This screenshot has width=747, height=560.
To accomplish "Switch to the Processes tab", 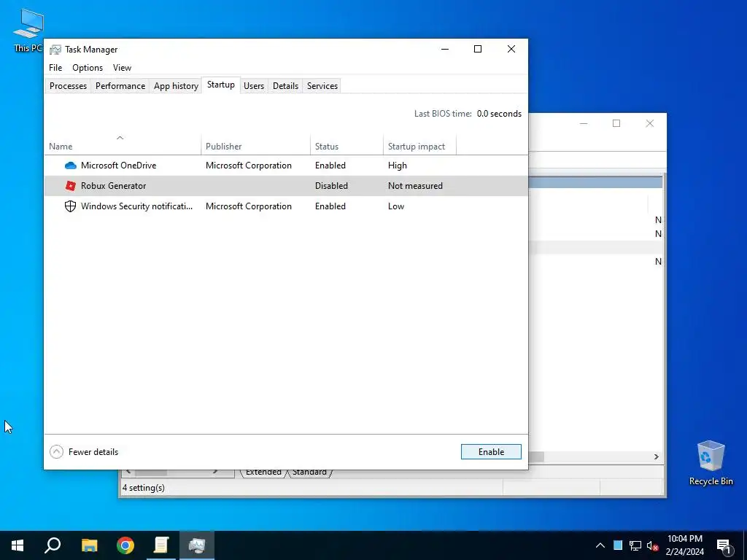I will (x=68, y=86).
